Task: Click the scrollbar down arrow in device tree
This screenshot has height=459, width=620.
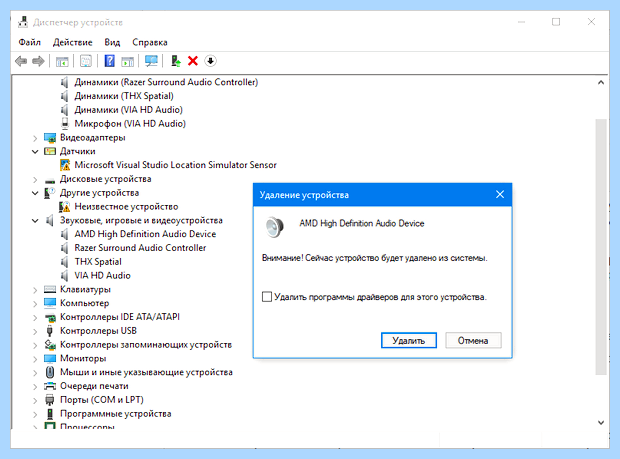Action: (x=601, y=423)
